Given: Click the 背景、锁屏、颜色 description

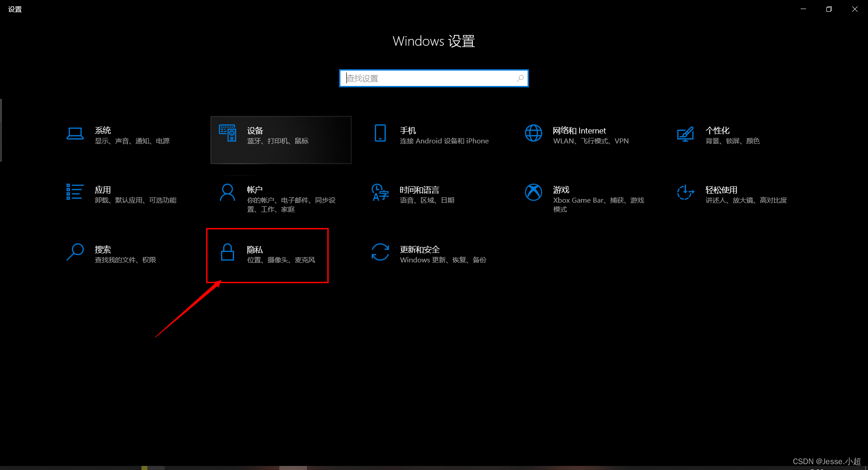Looking at the screenshot, I should [x=732, y=141].
